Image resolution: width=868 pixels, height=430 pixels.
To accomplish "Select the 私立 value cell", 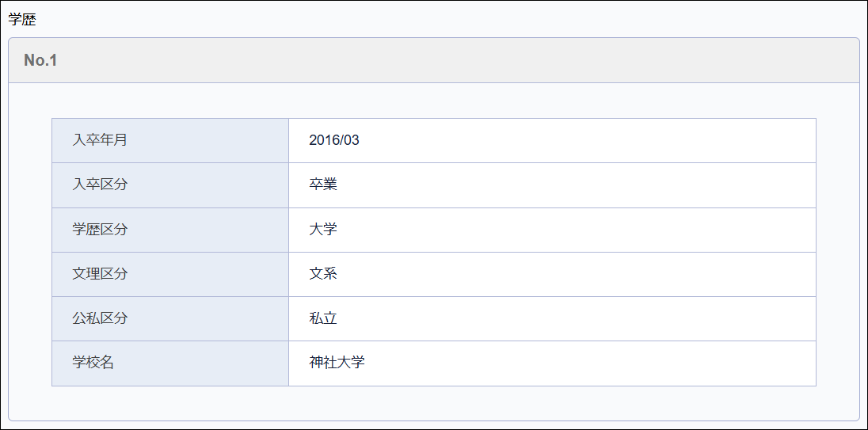I will pyautogui.click(x=323, y=318).
